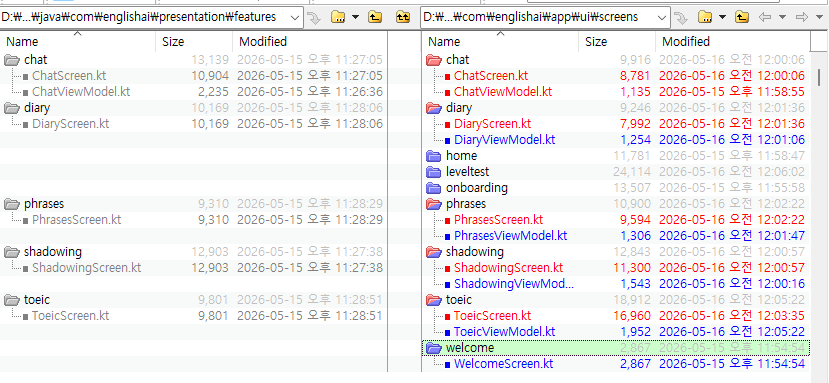Image resolution: width=829 pixels, height=383 pixels.
Task: Click the left pane diary folder icon
Action: point(11,108)
